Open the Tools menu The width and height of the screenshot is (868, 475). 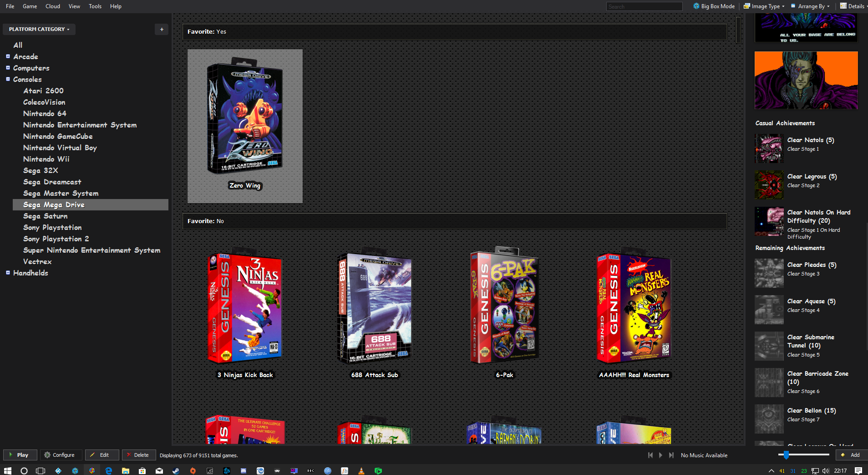point(95,6)
